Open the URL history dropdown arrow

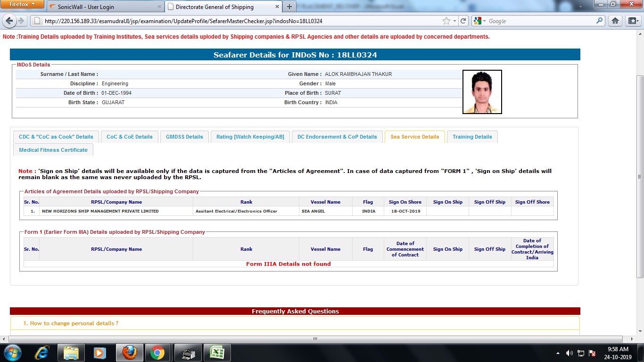(454, 21)
